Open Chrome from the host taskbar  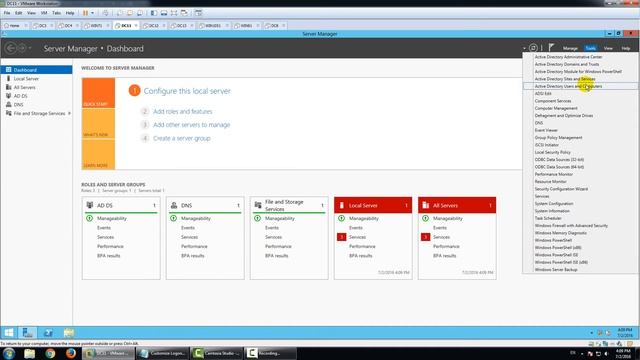pos(50,353)
